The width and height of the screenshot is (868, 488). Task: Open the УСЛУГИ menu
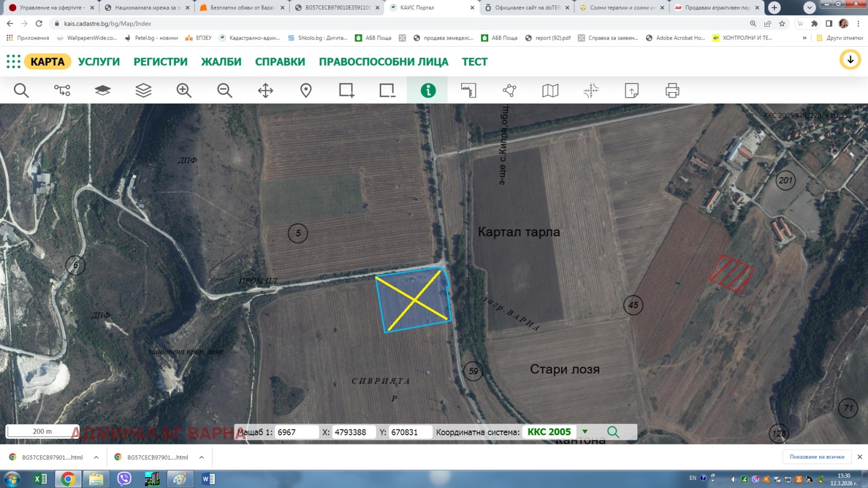coord(99,62)
